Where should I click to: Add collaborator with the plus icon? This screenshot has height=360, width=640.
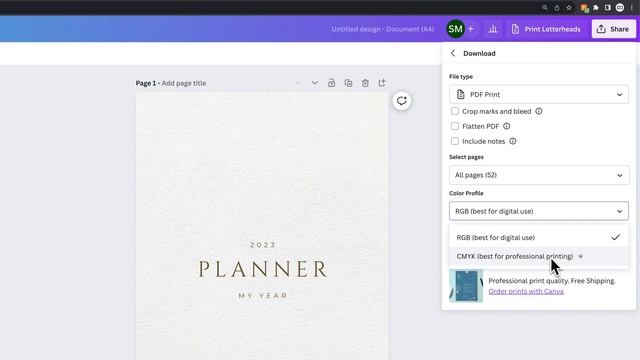click(x=471, y=29)
